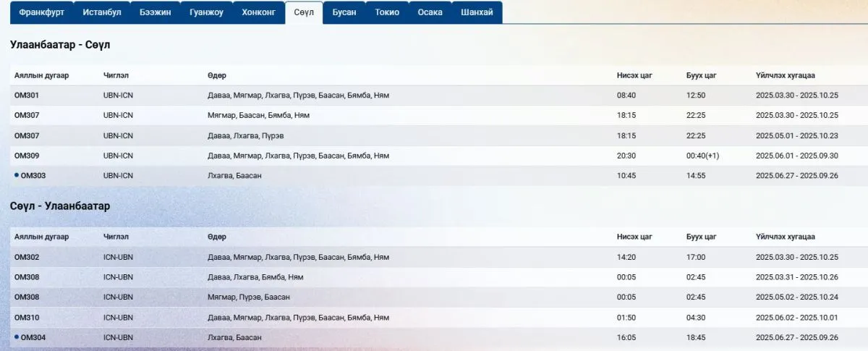868x351 pixels.
Task: Click the Улаанбаатар - Сөүл heading
Action: point(60,45)
